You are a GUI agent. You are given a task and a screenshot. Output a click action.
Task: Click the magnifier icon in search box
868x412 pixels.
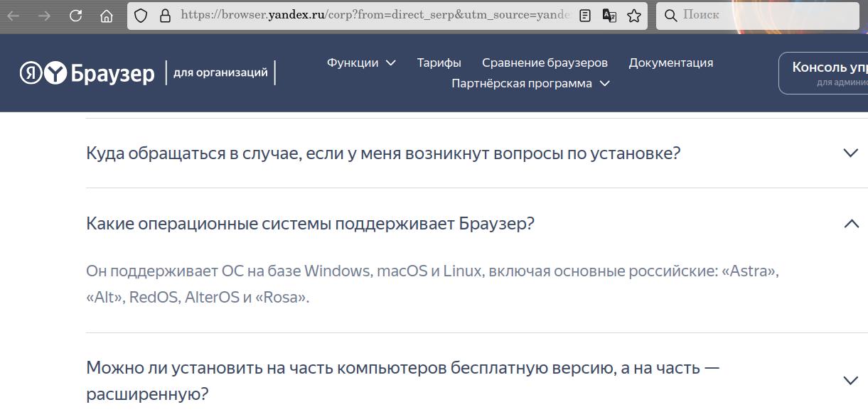tap(670, 15)
